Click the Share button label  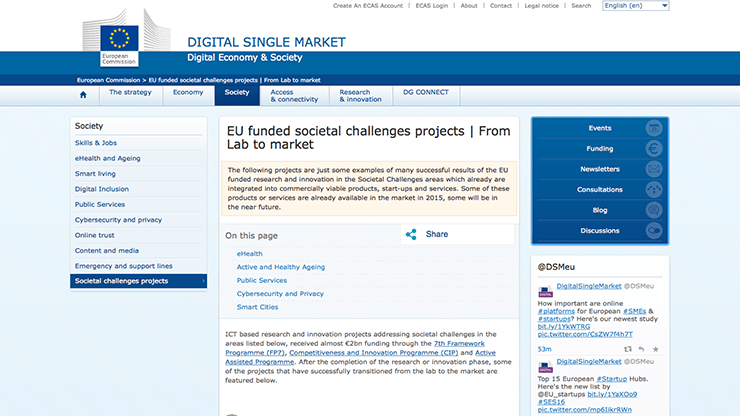[x=437, y=234]
